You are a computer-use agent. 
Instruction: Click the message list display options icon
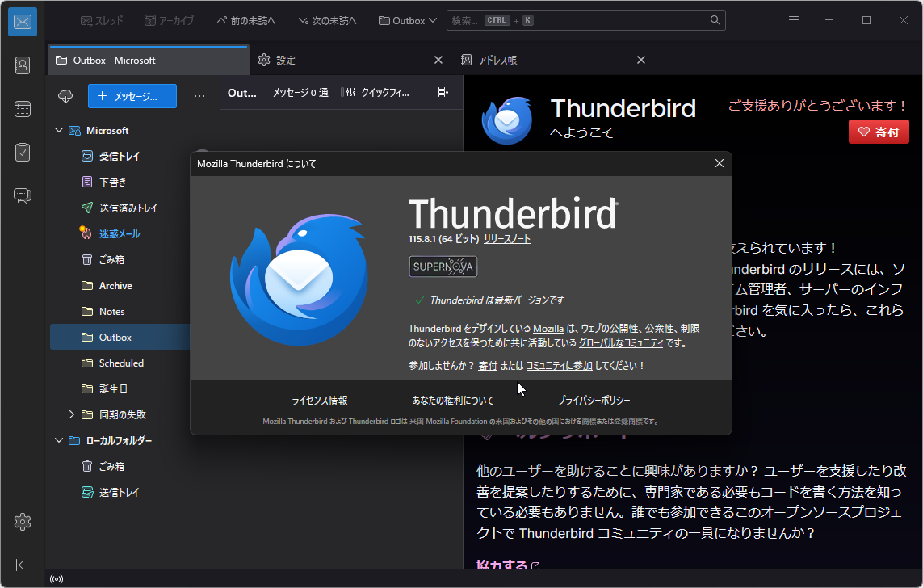pyautogui.click(x=443, y=92)
